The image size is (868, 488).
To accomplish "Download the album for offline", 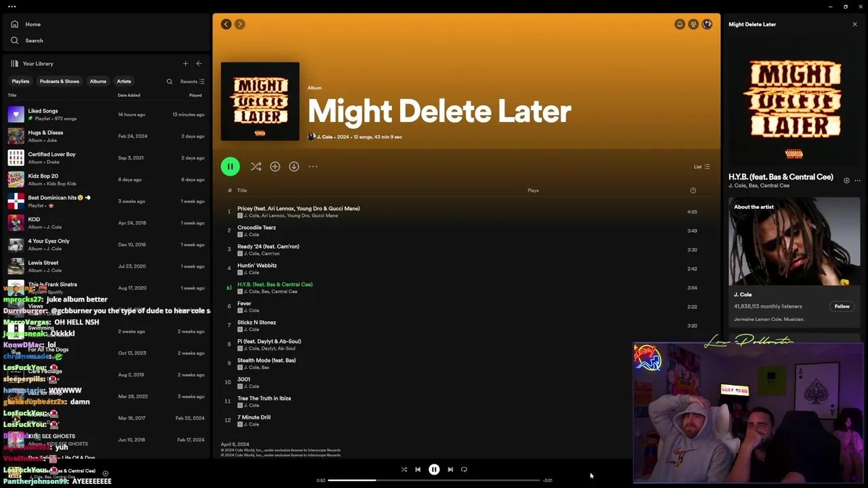I will pyautogui.click(x=294, y=166).
